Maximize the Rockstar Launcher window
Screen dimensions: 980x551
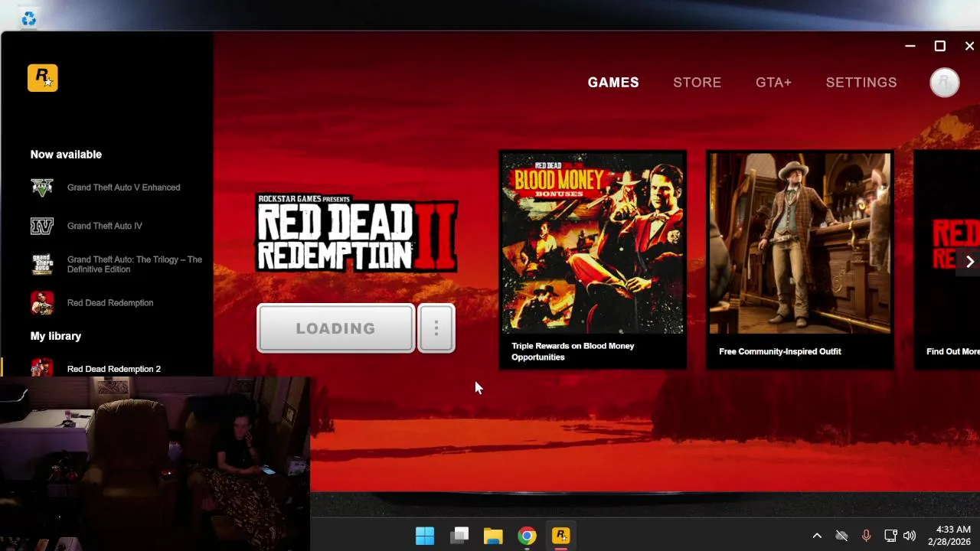click(939, 46)
